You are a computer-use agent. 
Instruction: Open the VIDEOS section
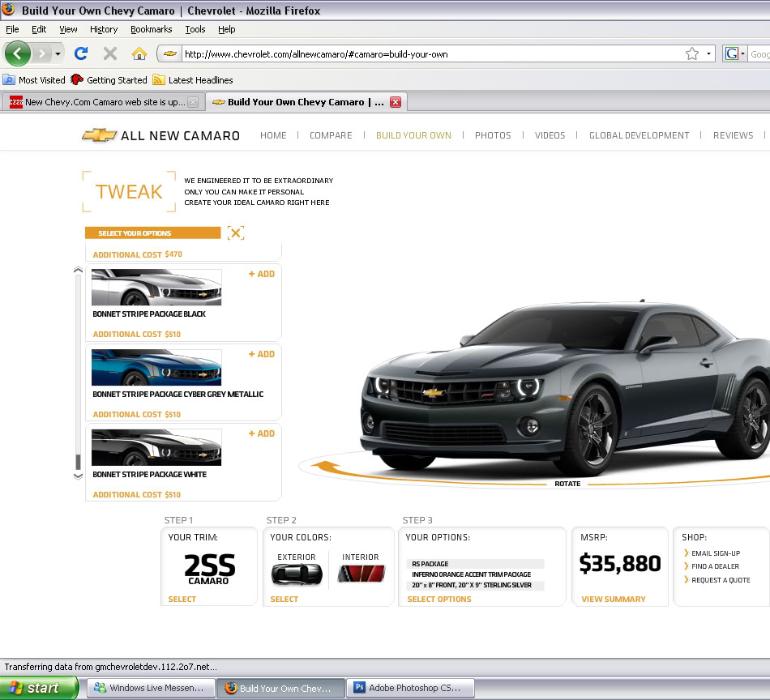[x=550, y=135]
